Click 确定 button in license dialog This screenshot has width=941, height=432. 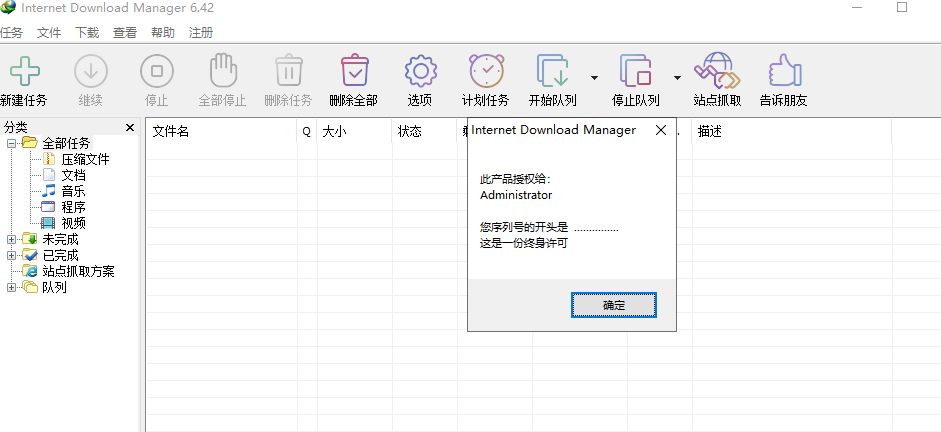click(613, 305)
